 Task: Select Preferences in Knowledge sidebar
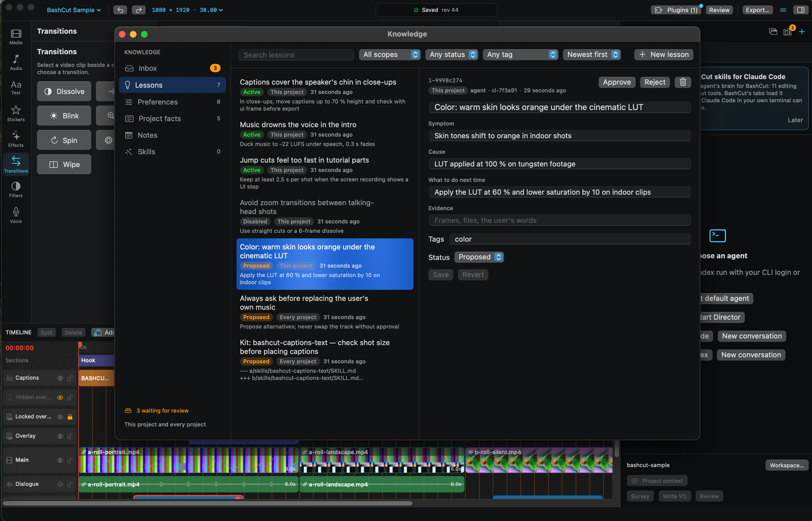tap(172, 102)
